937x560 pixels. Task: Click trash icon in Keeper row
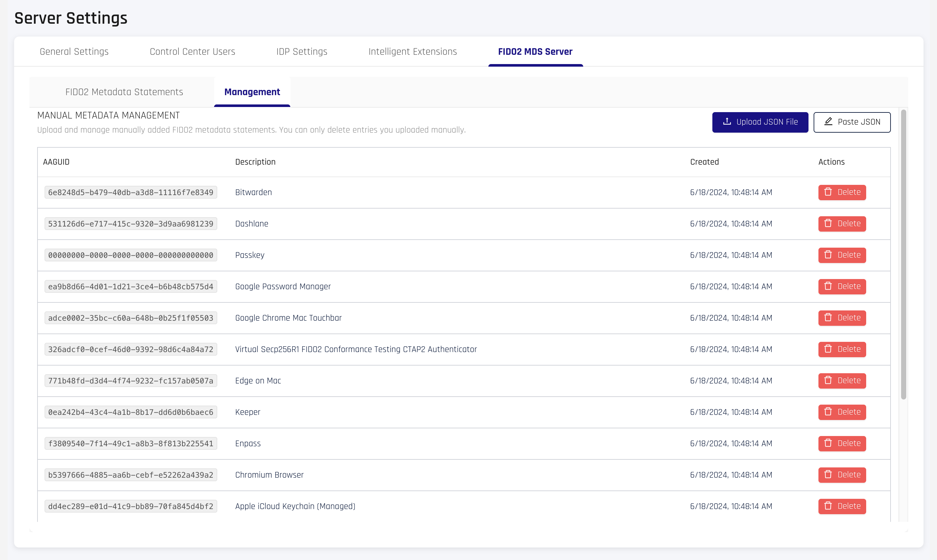point(828,412)
